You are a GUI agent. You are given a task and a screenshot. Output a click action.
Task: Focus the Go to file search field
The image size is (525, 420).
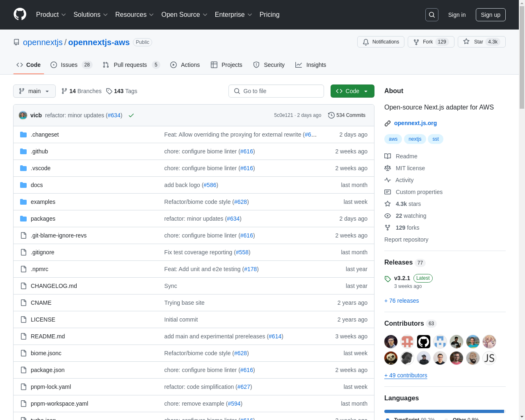(276, 91)
